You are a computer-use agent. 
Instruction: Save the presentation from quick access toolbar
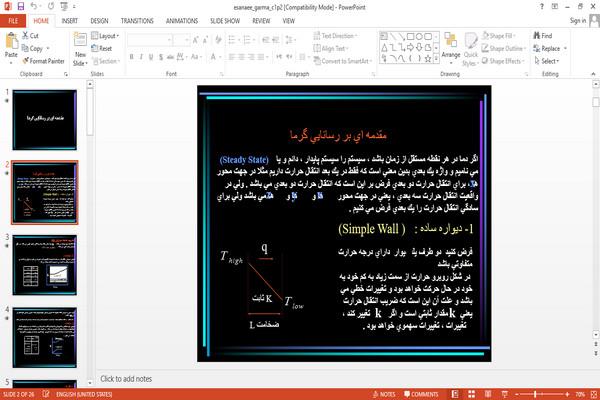point(21,6)
